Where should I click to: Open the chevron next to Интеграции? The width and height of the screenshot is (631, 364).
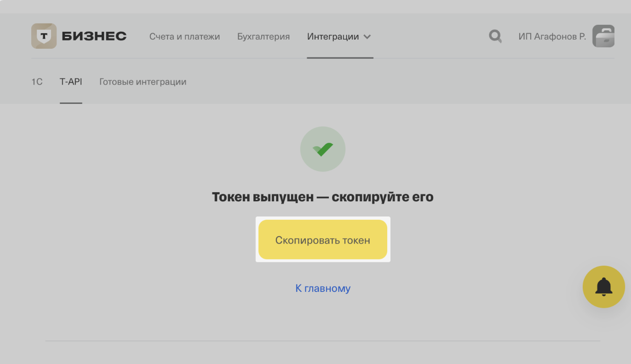(367, 37)
